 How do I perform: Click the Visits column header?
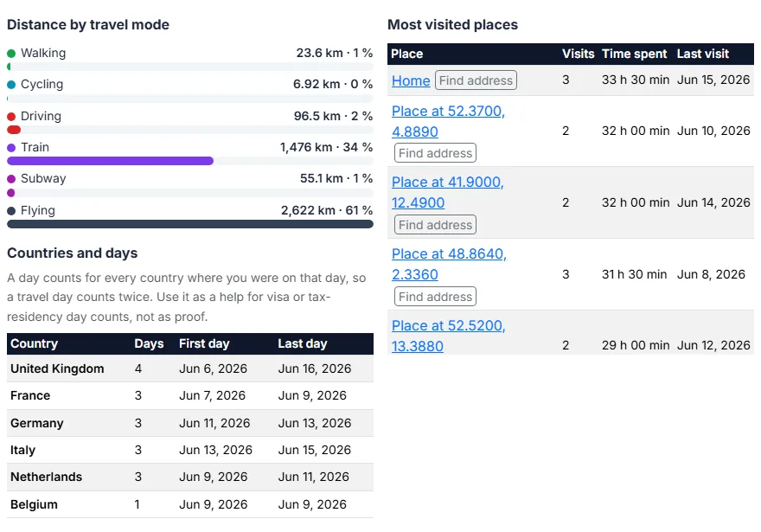click(578, 54)
